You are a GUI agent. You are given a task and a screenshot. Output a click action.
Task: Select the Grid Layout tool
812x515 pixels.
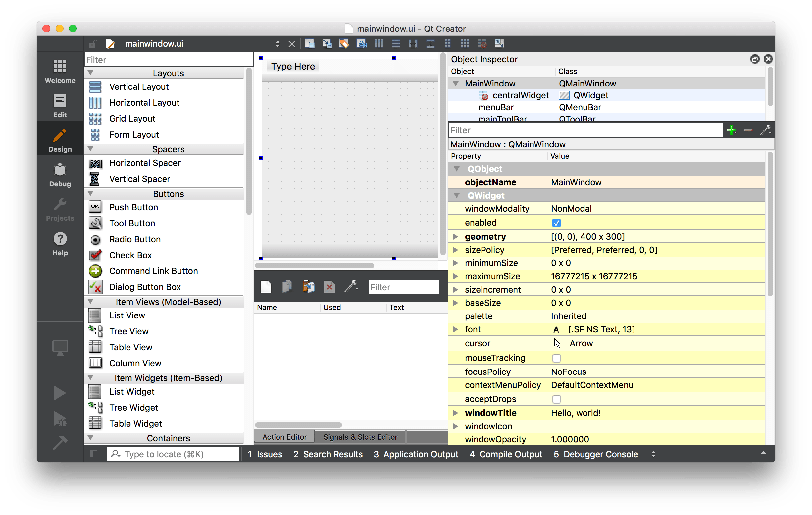pyautogui.click(x=132, y=118)
